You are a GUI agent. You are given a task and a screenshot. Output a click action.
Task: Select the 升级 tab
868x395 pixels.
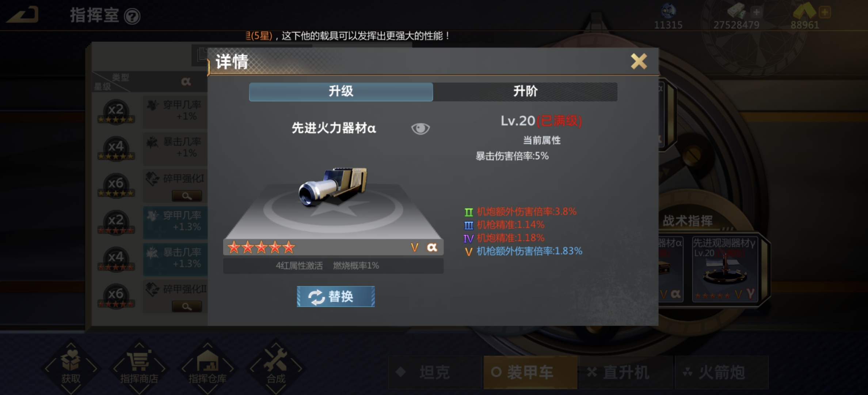(x=341, y=91)
